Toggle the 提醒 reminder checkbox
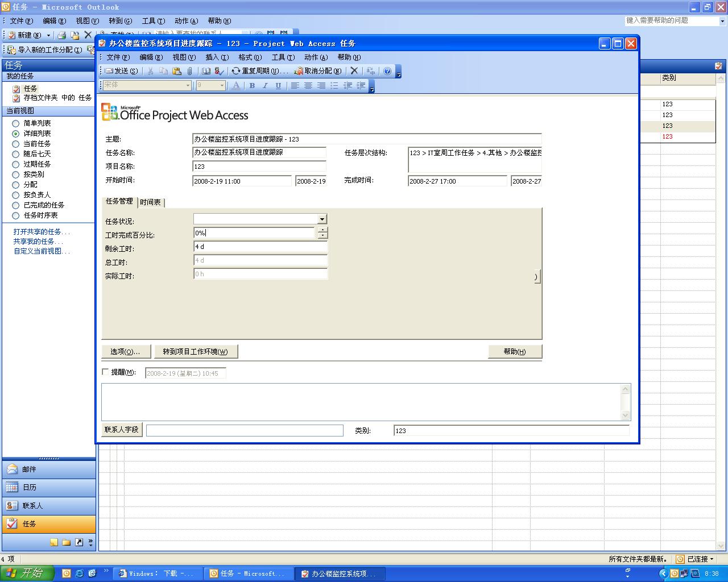 click(105, 372)
